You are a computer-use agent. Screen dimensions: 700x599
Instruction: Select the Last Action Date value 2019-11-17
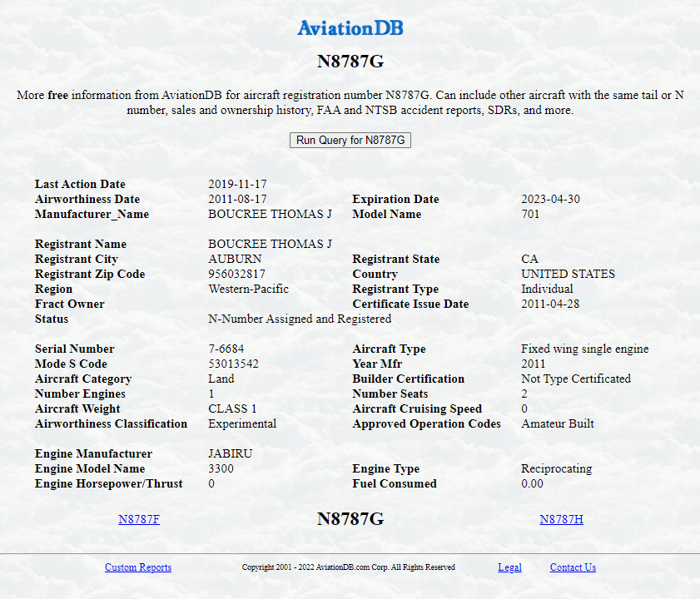click(x=237, y=184)
